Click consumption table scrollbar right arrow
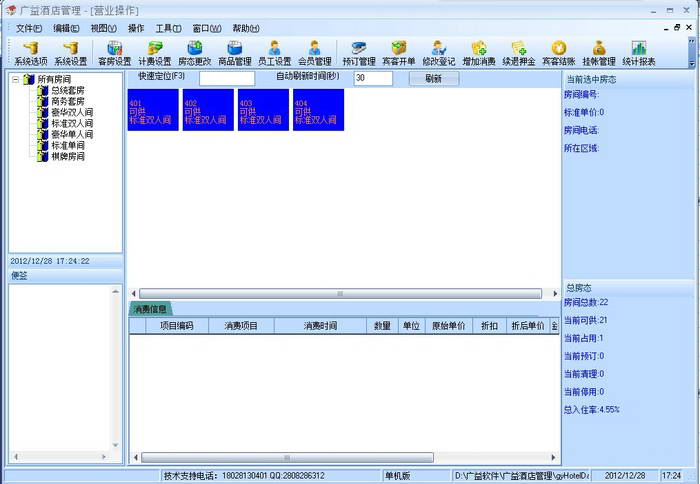700x484 pixels. [x=554, y=458]
